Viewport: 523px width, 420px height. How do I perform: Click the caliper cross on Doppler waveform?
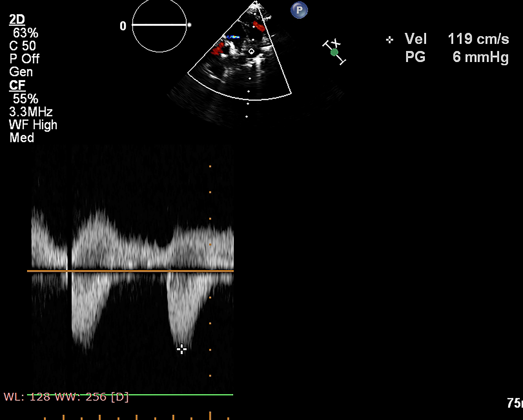(x=182, y=349)
